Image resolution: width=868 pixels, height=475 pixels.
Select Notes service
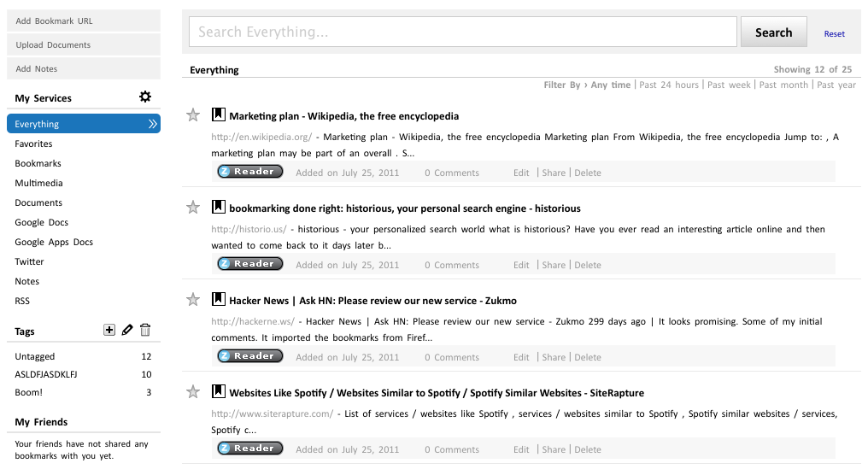point(27,281)
